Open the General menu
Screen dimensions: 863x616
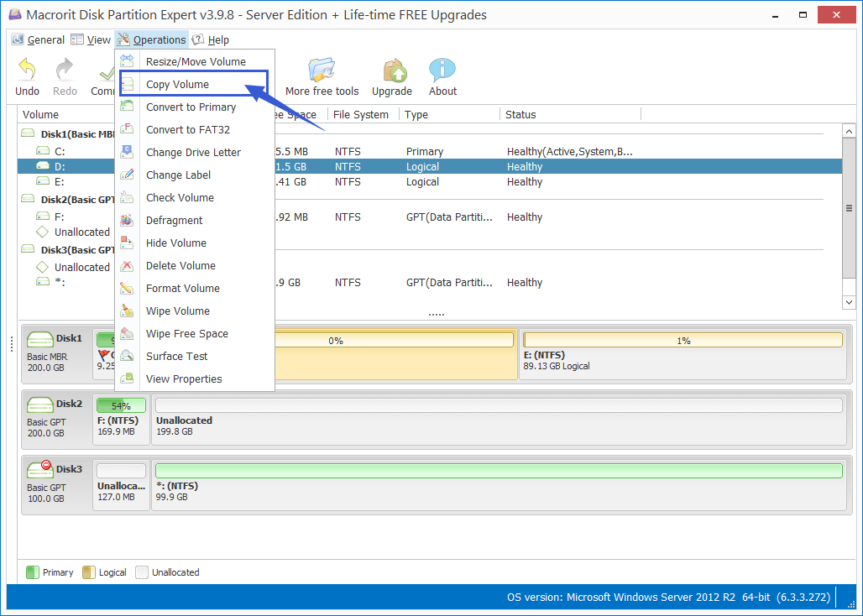39,39
